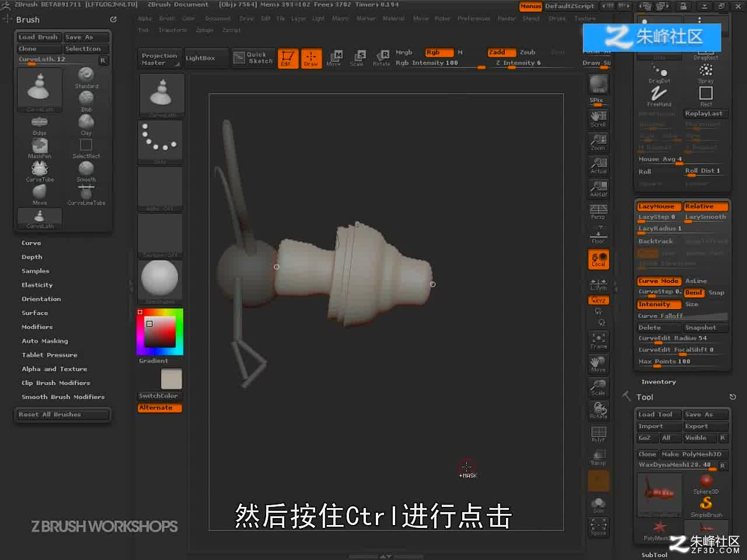
Task: Toggle the Bend curve option
Action: [x=694, y=293]
